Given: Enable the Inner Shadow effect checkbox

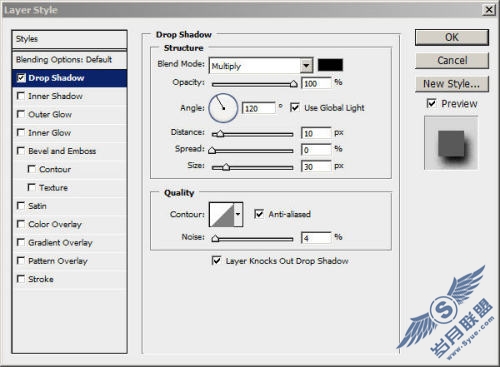Looking at the screenshot, I should 21,96.
